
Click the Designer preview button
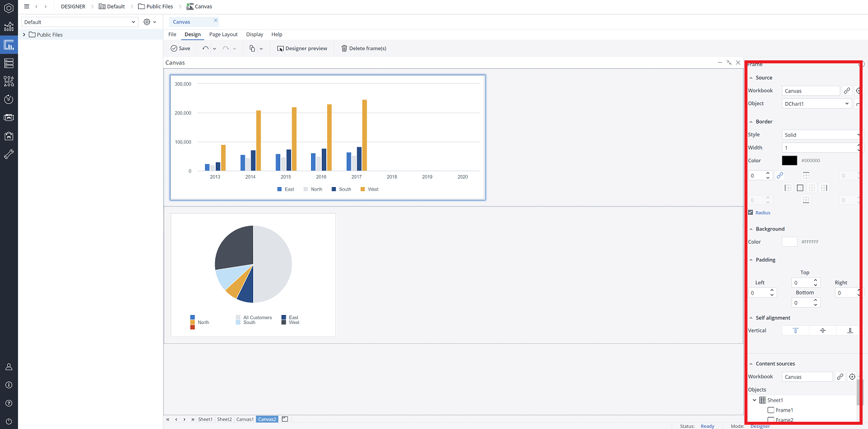click(x=302, y=48)
